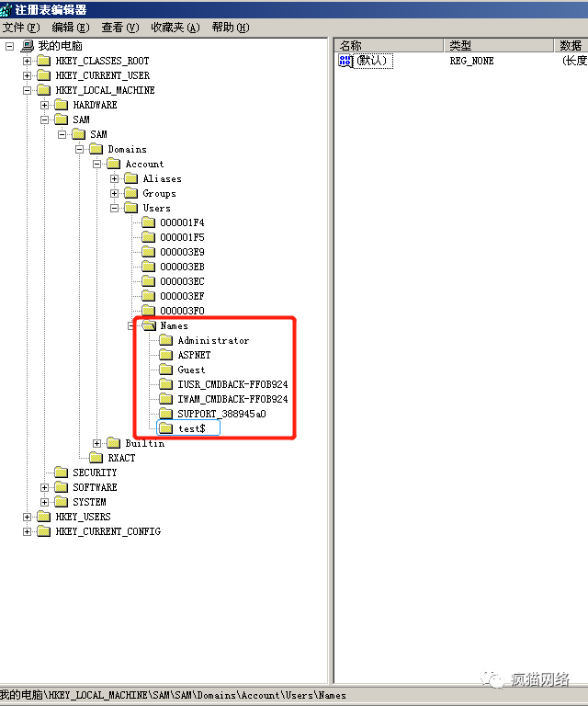588x706 pixels.
Task: Click the REG_NONE type cell
Action: coord(471,61)
